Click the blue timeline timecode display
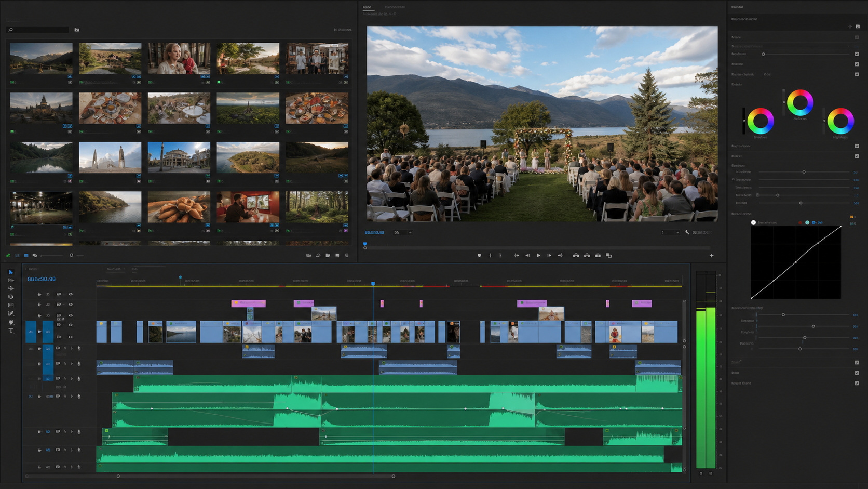The width and height of the screenshot is (868, 489). (42, 279)
